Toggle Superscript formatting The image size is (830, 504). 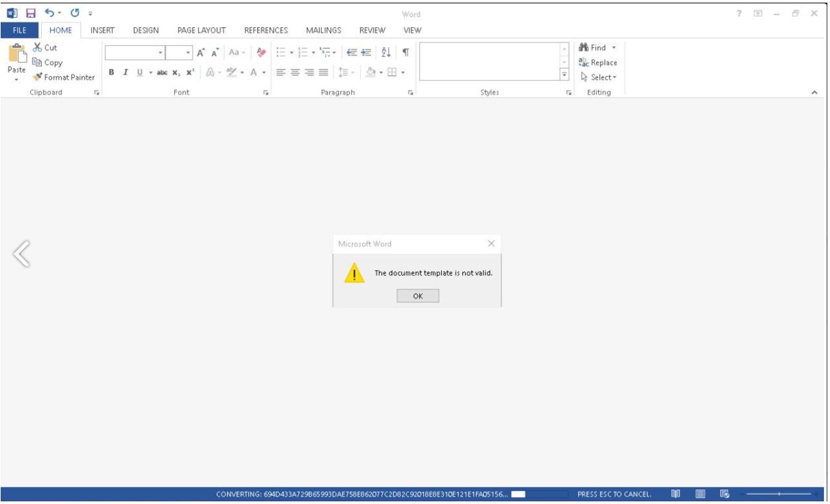189,71
